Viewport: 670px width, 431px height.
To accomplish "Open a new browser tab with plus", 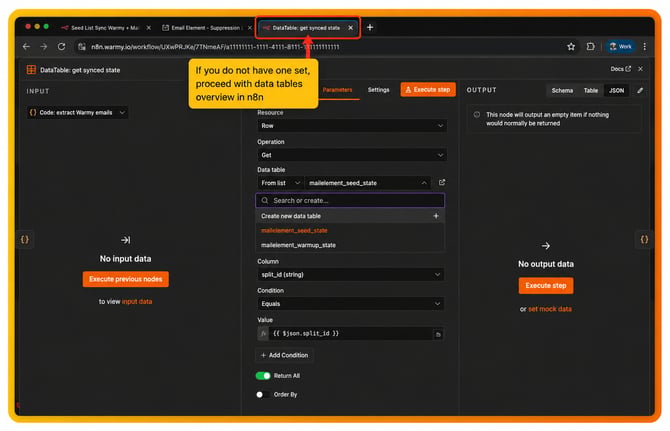I will [370, 27].
